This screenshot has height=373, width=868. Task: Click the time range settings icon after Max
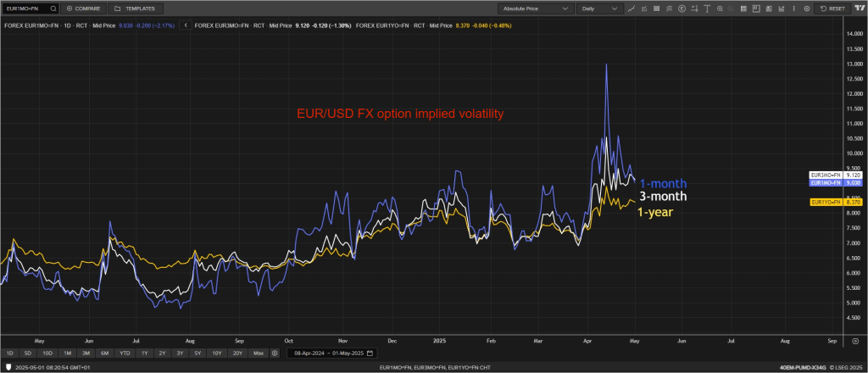[x=275, y=353]
